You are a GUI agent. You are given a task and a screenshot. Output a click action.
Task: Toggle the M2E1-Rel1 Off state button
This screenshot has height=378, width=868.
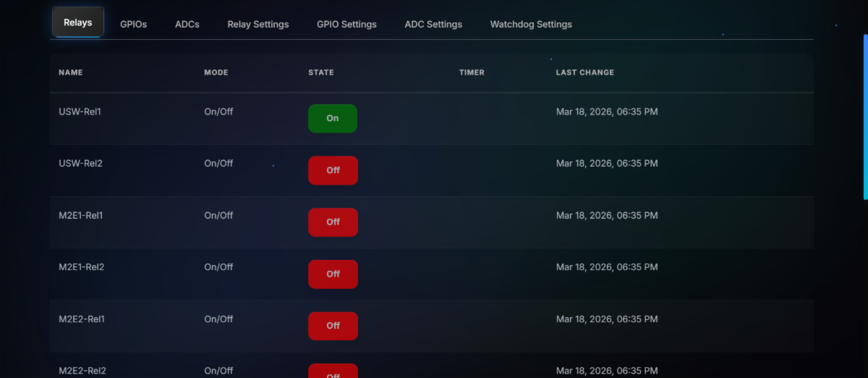pos(333,222)
